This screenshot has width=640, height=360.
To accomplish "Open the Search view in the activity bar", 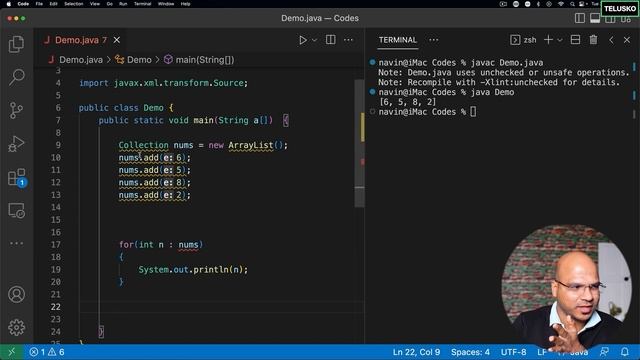I will point(16,77).
